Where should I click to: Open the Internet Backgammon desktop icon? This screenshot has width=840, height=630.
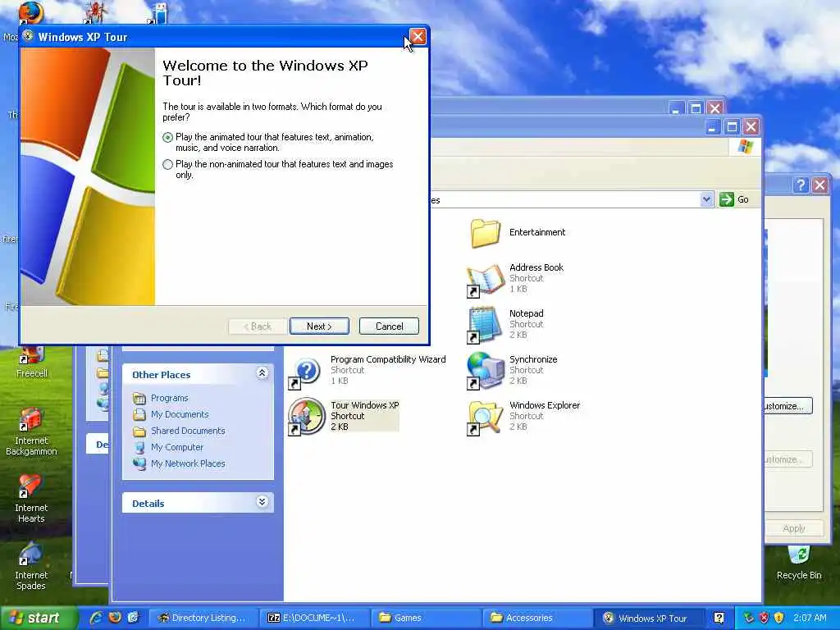(x=31, y=431)
